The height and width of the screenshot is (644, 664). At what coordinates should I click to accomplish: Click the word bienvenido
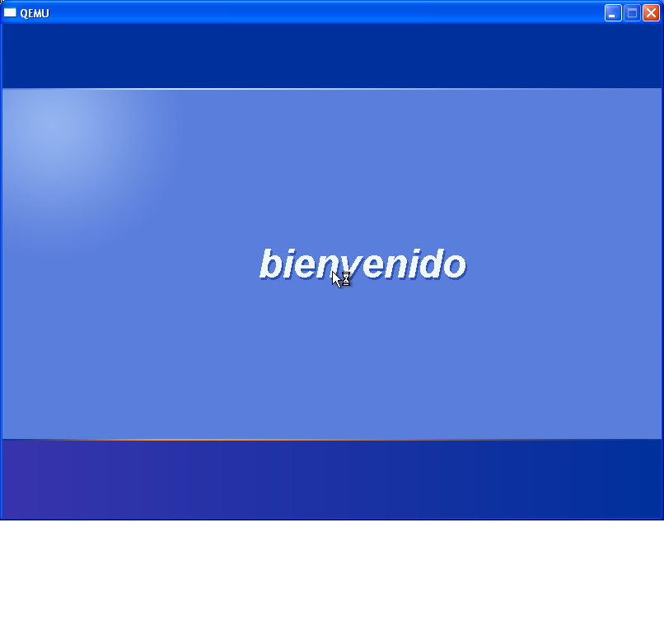362,264
